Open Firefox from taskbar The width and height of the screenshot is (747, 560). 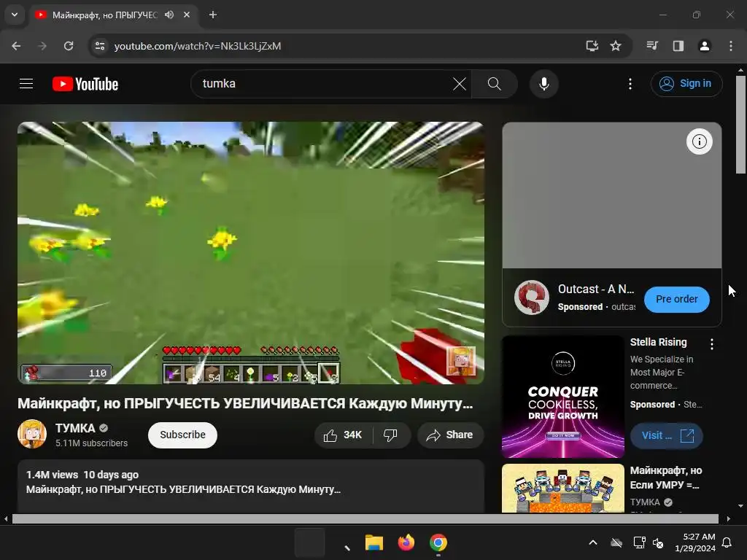pyautogui.click(x=406, y=542)
